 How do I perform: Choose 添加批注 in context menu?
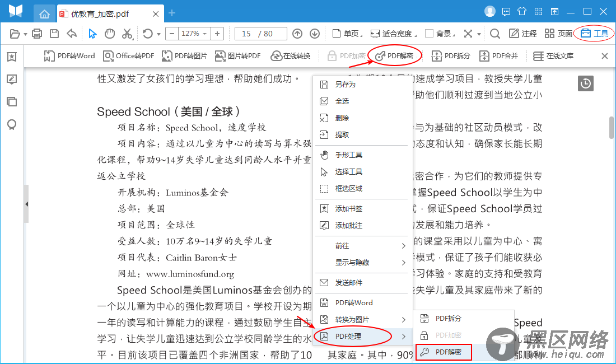(363, 226)
